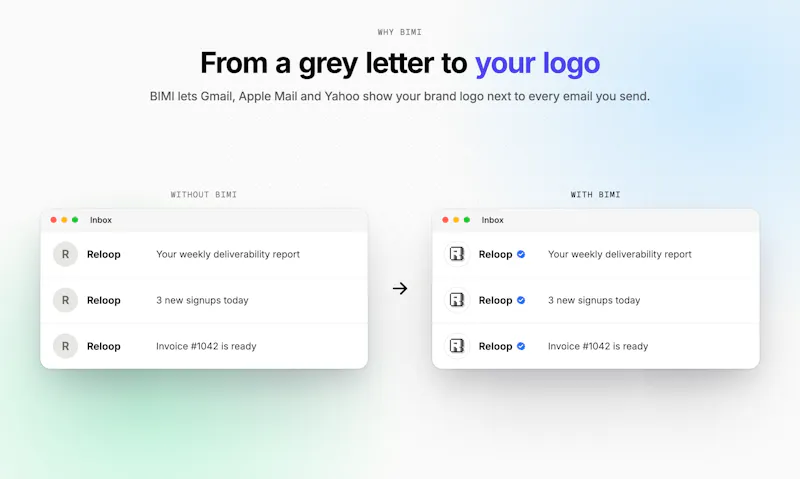
Task: Click grey R avatar beside Invoice #1042 email
Action: click(x=65, y=346)
